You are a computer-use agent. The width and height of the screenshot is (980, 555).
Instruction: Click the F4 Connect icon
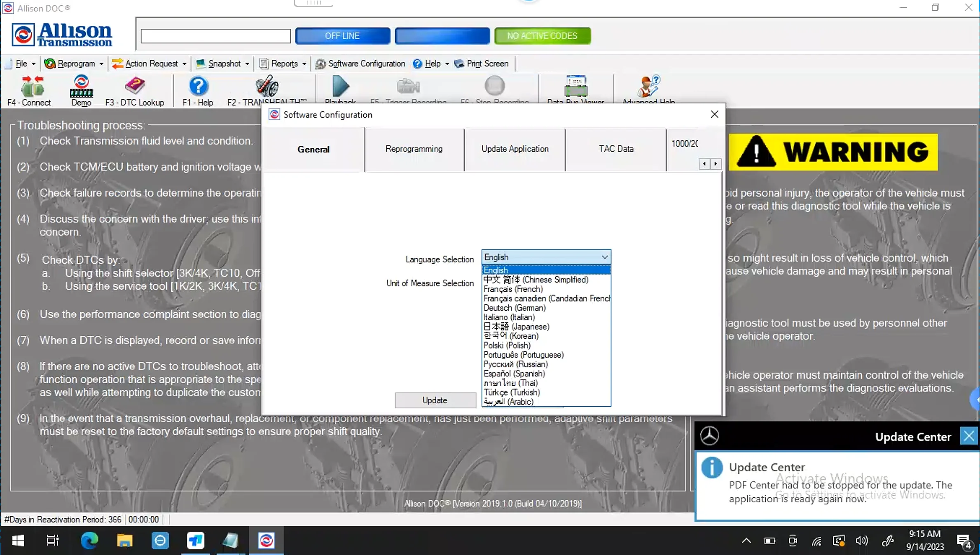[x=29, y=88]
